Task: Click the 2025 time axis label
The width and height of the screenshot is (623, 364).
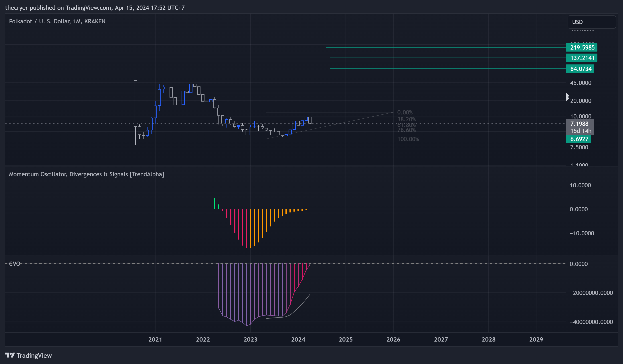Action: [346, 339]
